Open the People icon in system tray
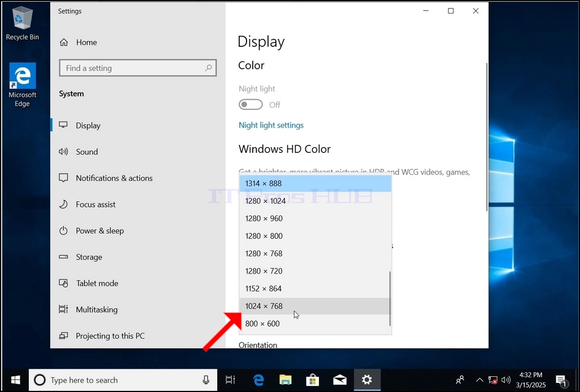580x392 pixels. [460, 380]
